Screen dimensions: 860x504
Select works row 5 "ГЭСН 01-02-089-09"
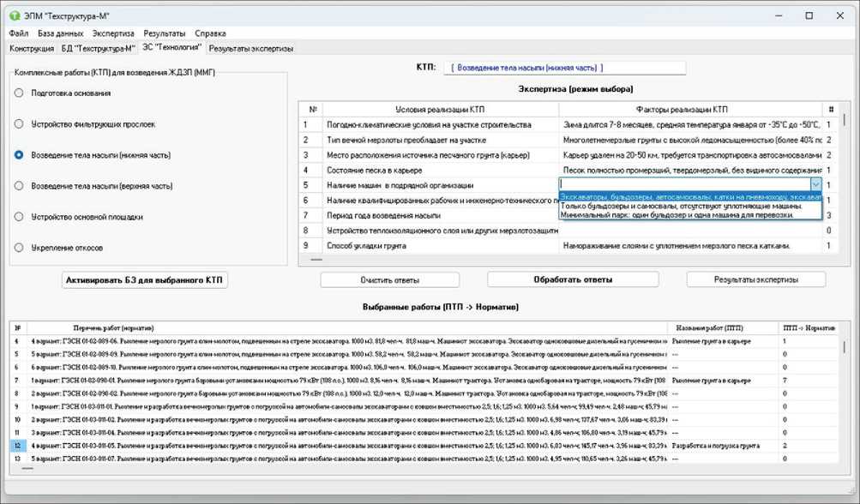(x=348, y=354)
